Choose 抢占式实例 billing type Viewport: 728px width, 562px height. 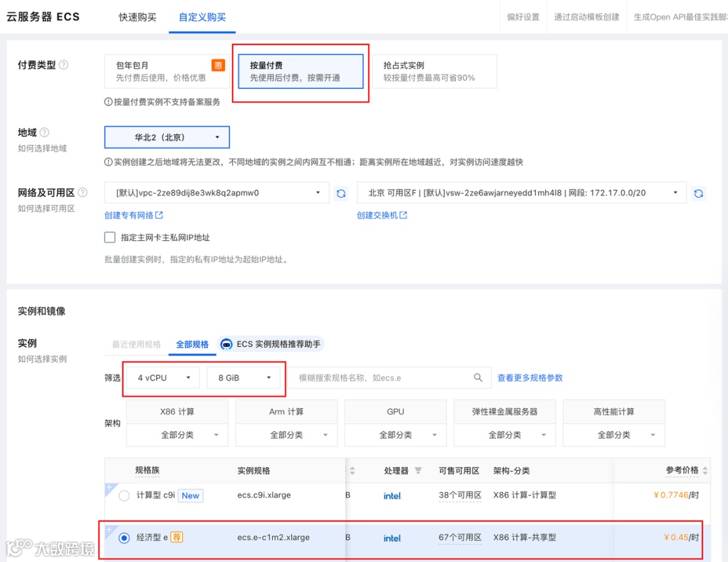pyautogui.click(x=435, y=71)
